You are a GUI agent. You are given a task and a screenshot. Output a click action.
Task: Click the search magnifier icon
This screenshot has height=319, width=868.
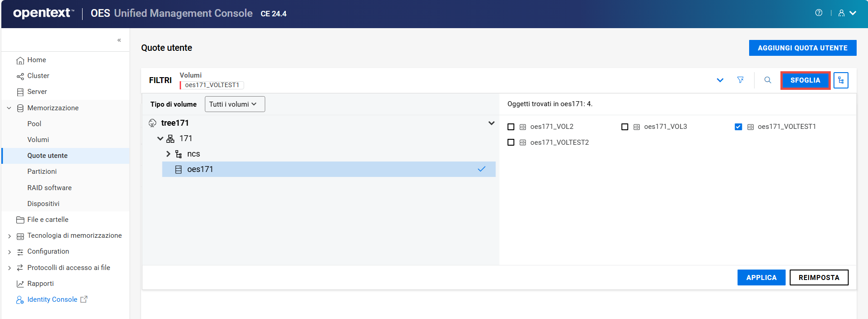(768, 80)
